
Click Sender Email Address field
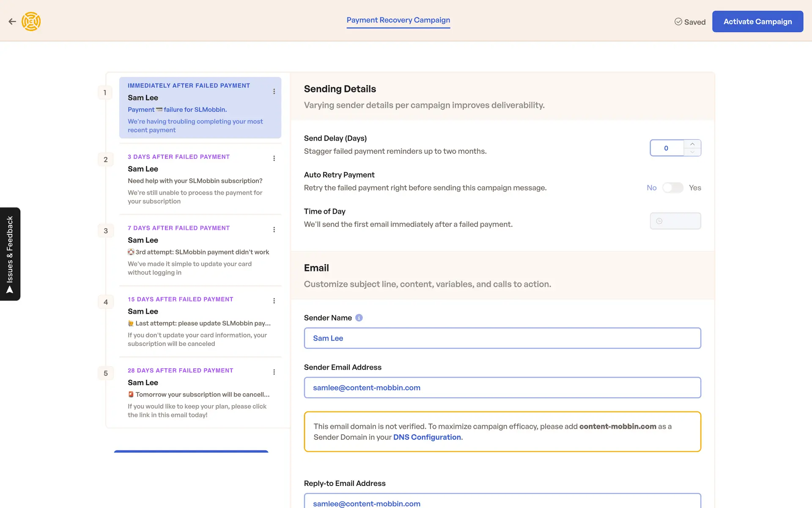tap(502, 388)
